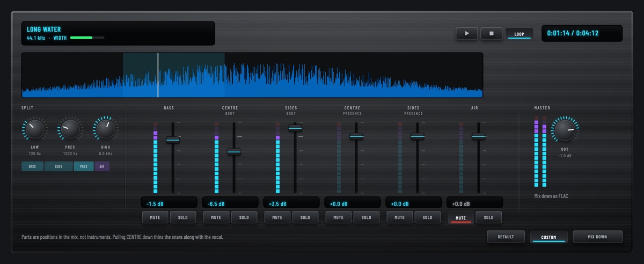
Task: Click the CENTRE PRESENCE fader handle
Action: pos(356,136)
